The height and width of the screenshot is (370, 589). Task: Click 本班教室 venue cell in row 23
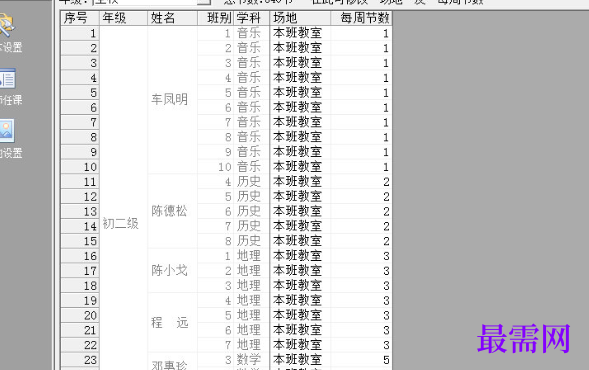click(300, 360)
